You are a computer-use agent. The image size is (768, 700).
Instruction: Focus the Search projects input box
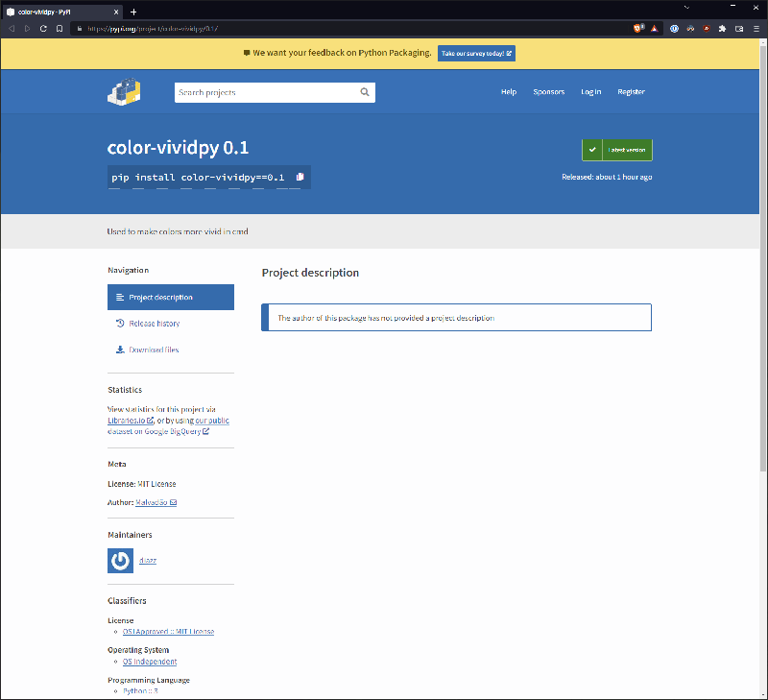click(x=266, y=92)
